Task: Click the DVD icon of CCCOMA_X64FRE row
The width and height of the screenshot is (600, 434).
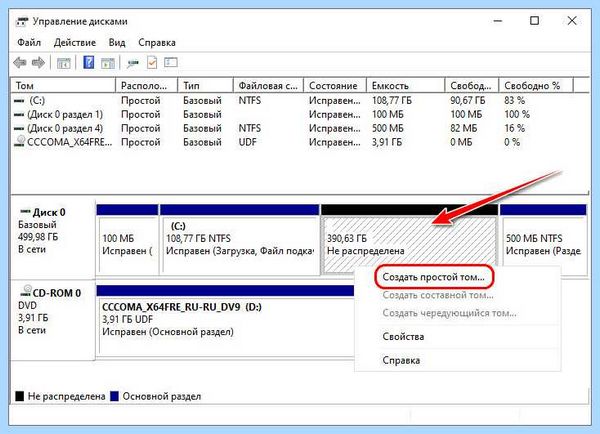Action: 20,142
